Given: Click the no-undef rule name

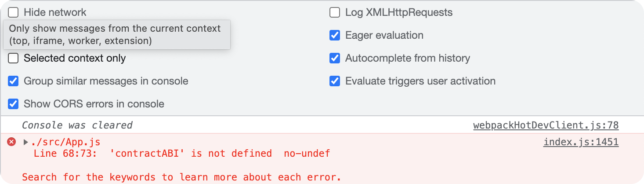Looking at the screenshot, I should click(x=307, y=154).
